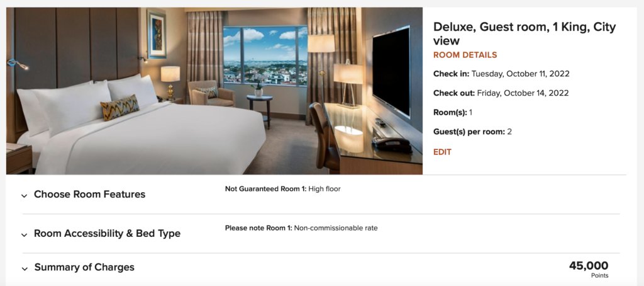Click the Non-commissionable rate note
This screenshot has width=644, height=286.
[301, 228]
